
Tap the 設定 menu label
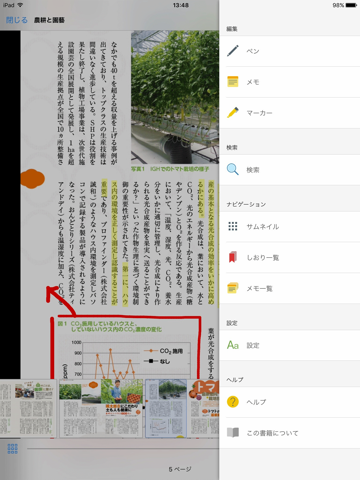point(253,345)
